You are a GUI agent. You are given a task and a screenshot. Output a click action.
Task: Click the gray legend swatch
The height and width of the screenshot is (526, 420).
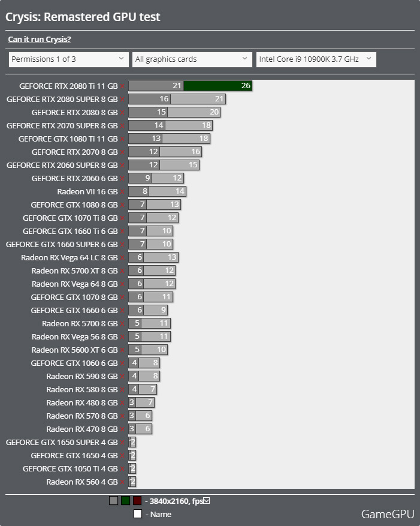114,501
